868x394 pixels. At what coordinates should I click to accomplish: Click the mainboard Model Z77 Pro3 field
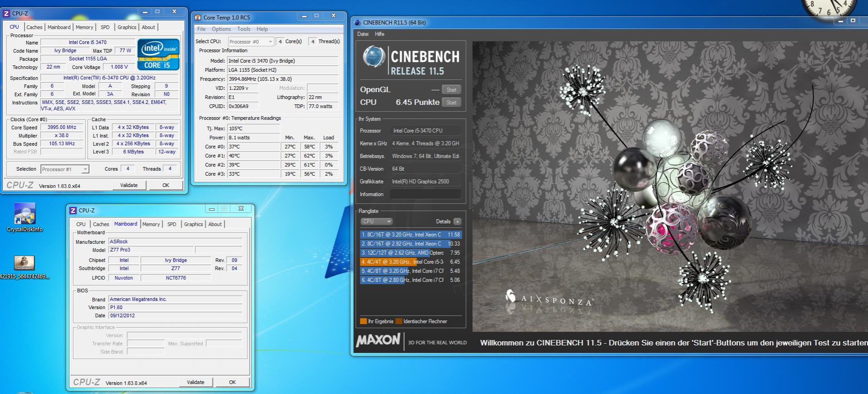click(151, 250)
